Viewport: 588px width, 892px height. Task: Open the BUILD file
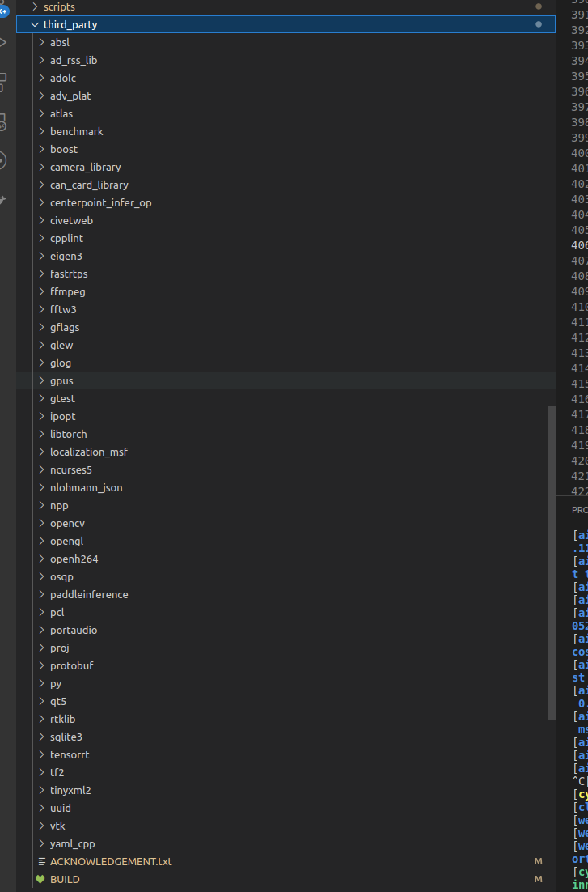point(65,879)
